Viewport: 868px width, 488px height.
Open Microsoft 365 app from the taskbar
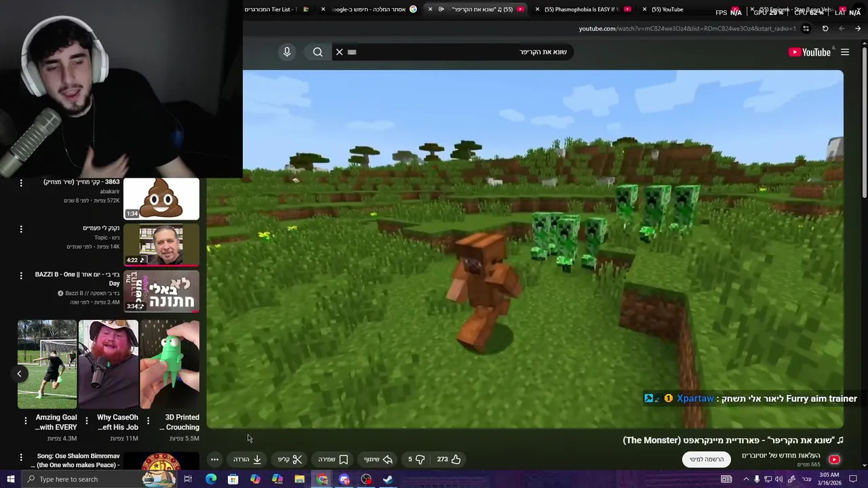[277, 479]
